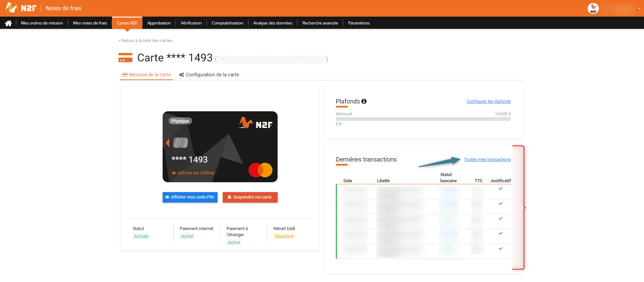The width and height of the screenshot is (644, 282).
Task: Click the second transaction's justificatif checkmark
Action: [x=500, y=204]
